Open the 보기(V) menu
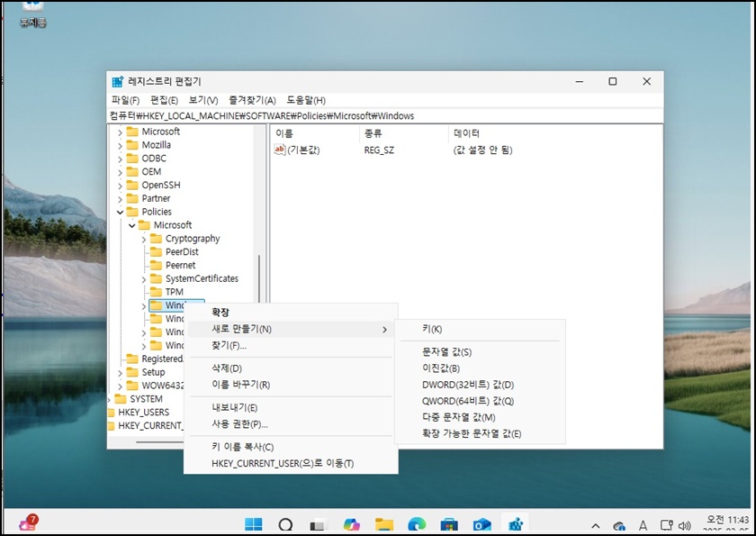Viewport: 756px width, 536px height. click(x=203, y=100)
